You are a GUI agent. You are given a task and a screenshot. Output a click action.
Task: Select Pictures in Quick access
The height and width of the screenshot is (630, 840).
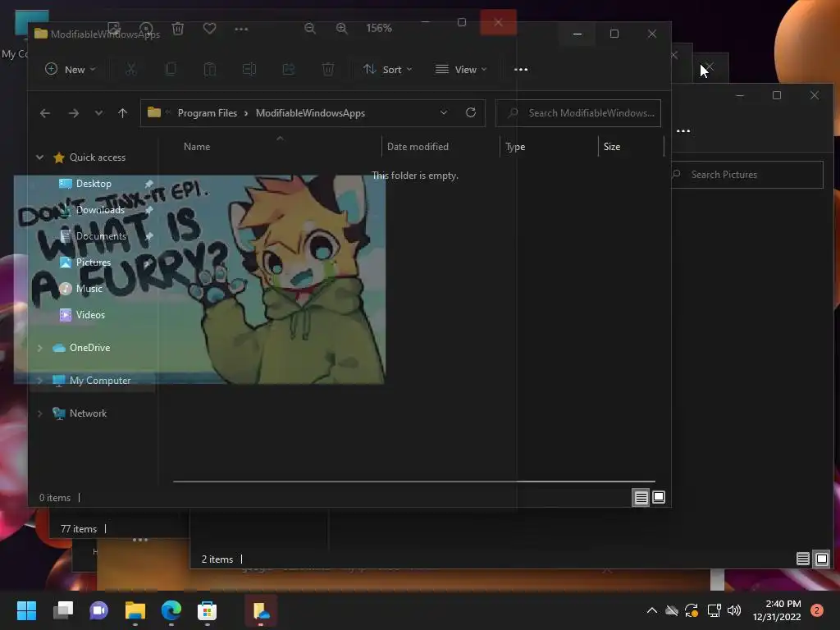point(94,262)
